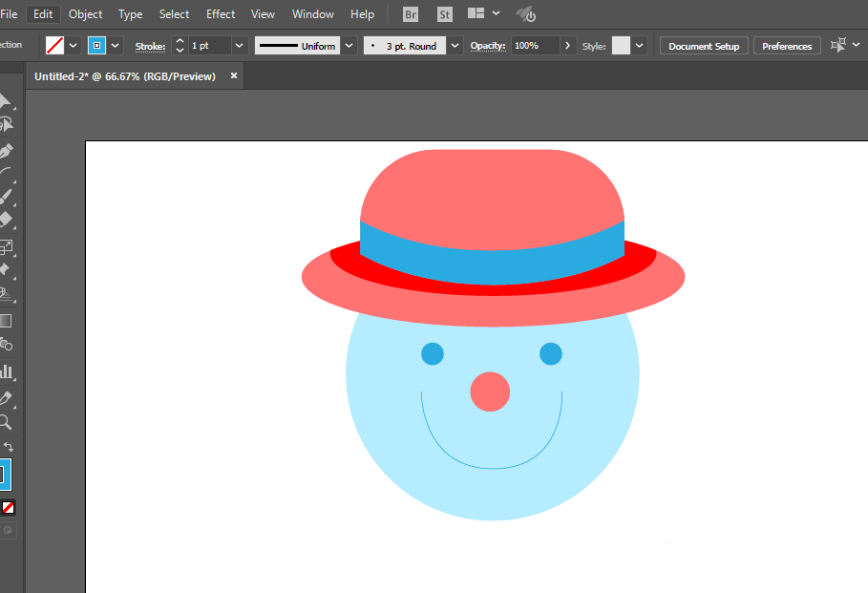Select the Gradient tool

pyautogui.click(x=6, y=321)
